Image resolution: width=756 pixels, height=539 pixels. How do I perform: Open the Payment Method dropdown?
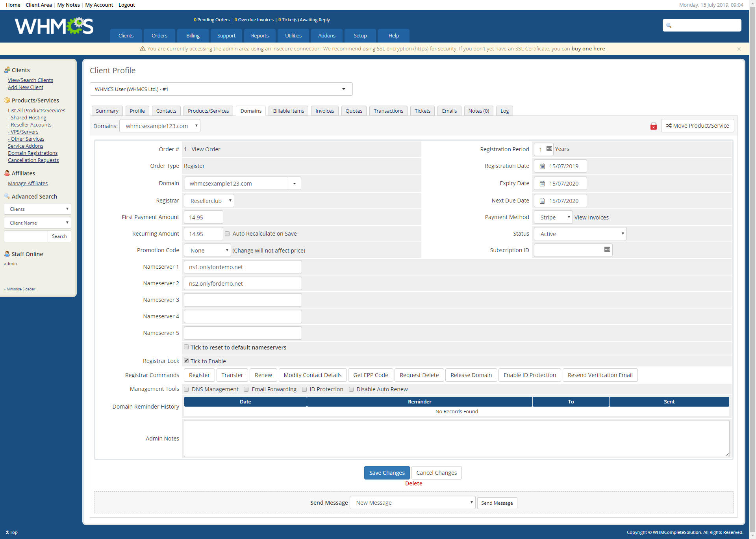tap(553, 217)
